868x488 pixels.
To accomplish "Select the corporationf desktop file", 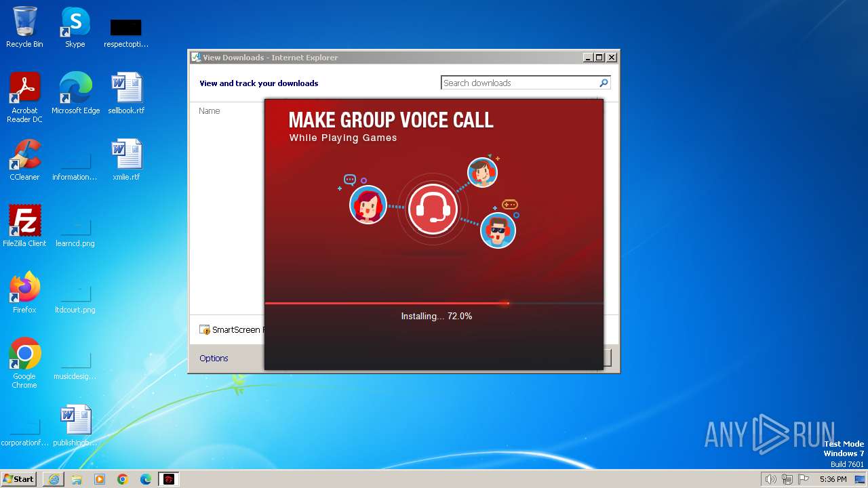I will (x=24, y=432).
